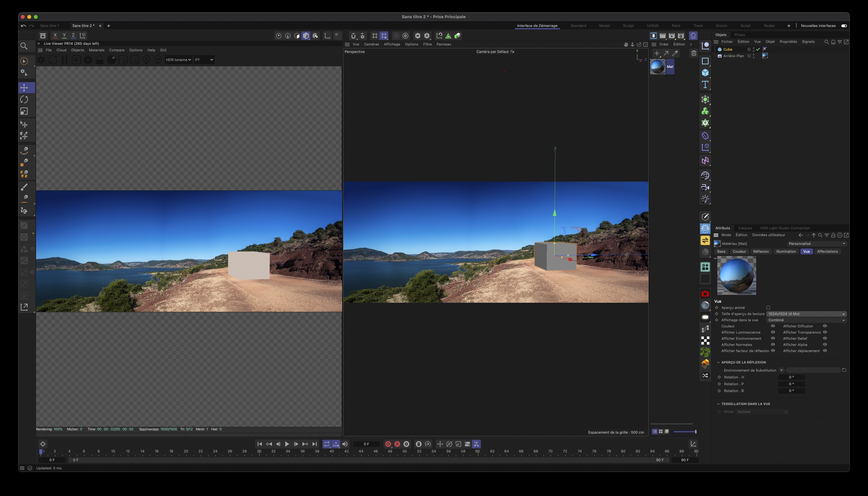Open the search magnifier in left toolbar
868x496 pixels.
pos(24,46)
